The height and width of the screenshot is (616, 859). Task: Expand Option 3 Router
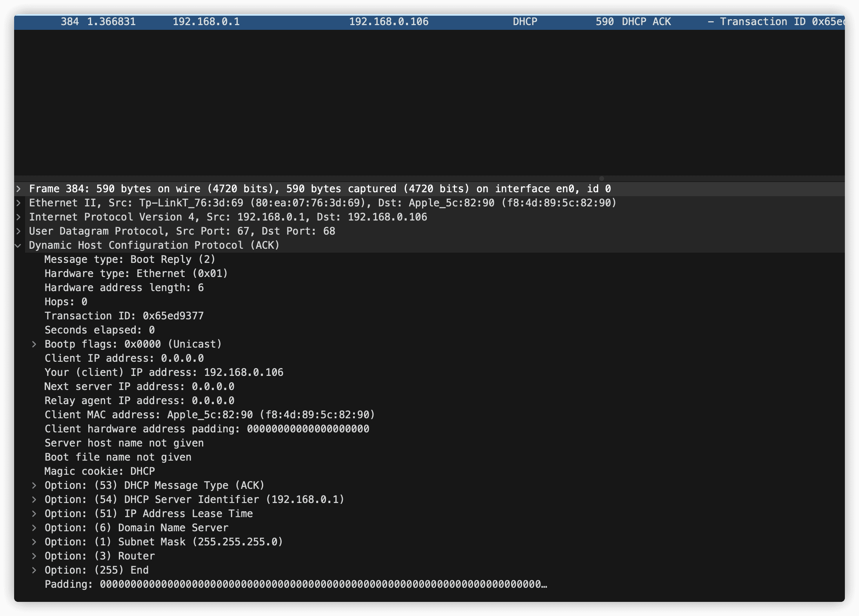pyautogui.click(x=34, y=556)
